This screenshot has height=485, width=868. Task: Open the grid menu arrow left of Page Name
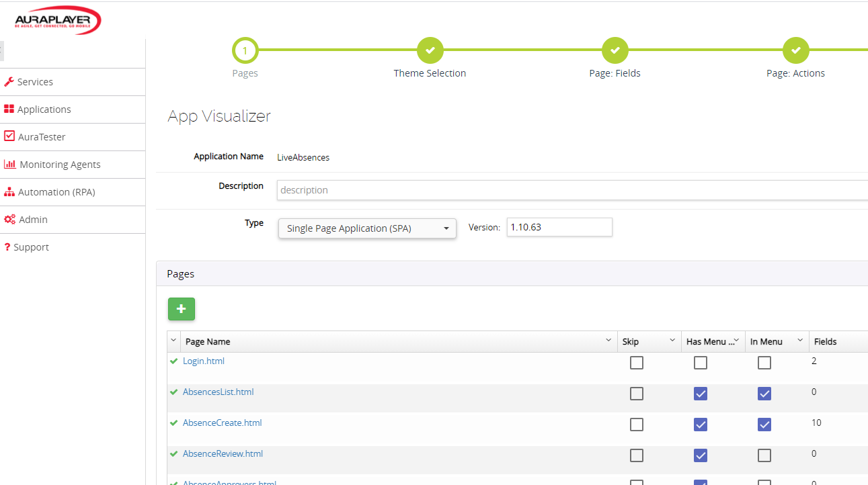pyautogui.click(x=173, y=341)
